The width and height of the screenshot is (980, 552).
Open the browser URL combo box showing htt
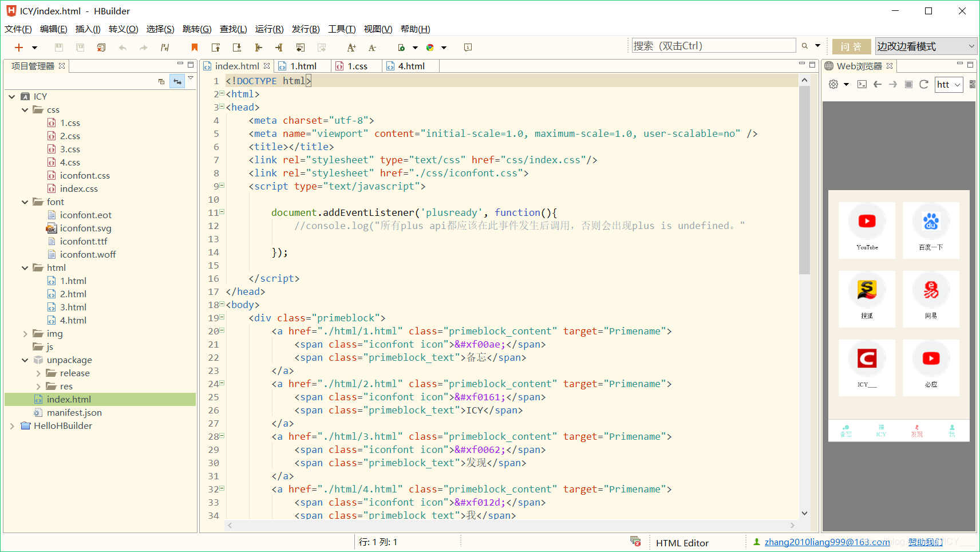click(949, 85)
